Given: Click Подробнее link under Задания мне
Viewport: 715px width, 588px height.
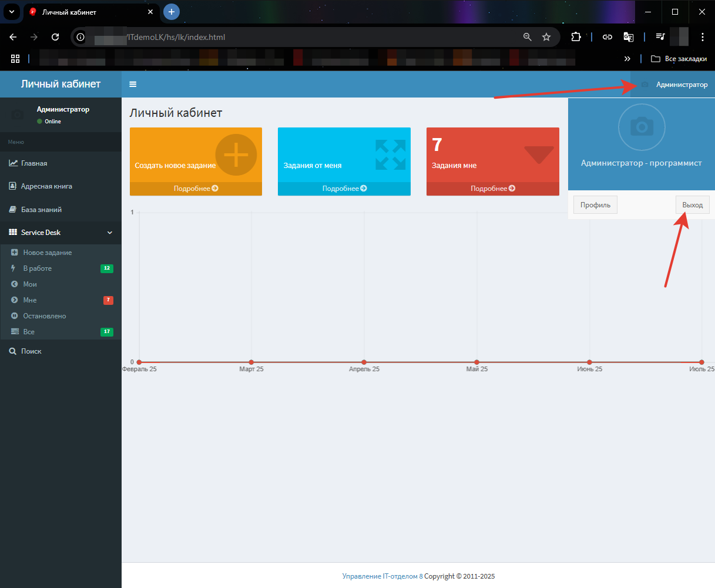Looking at the screenshot, I should tap(492, 189).
